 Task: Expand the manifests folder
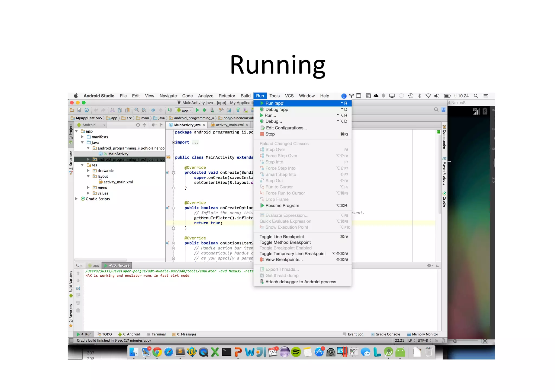coord(82,137)
